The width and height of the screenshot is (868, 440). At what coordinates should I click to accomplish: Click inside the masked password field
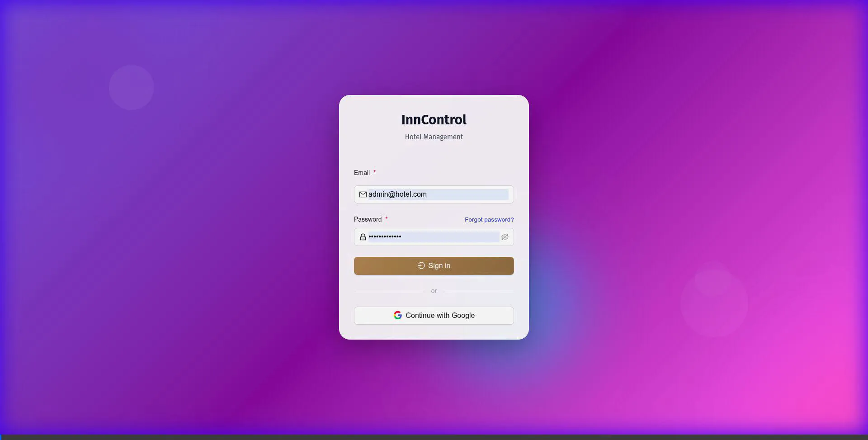tap(433, 237)
